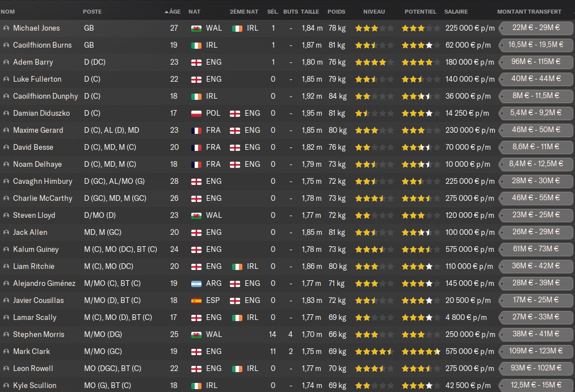Select the salary 575 000 € p/m of Mark Clark
The width and height of the screenshot is (575, 392).
470,352
